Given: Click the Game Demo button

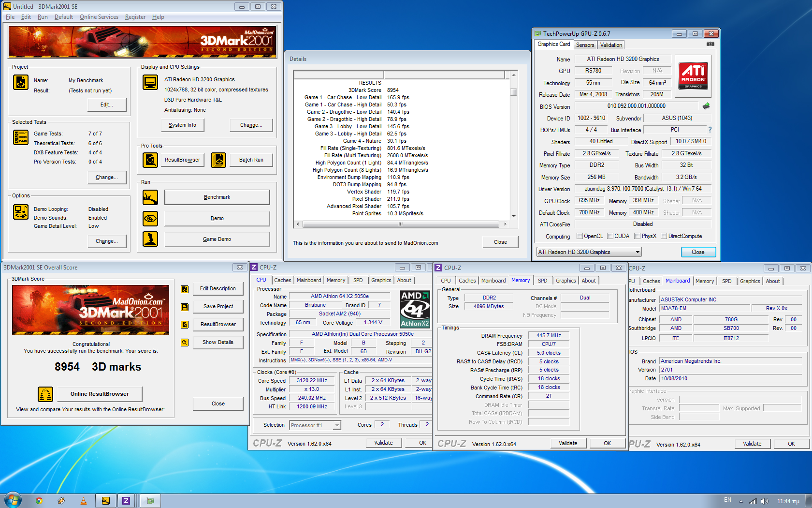Looking at the screenshot, I should 217,239.
